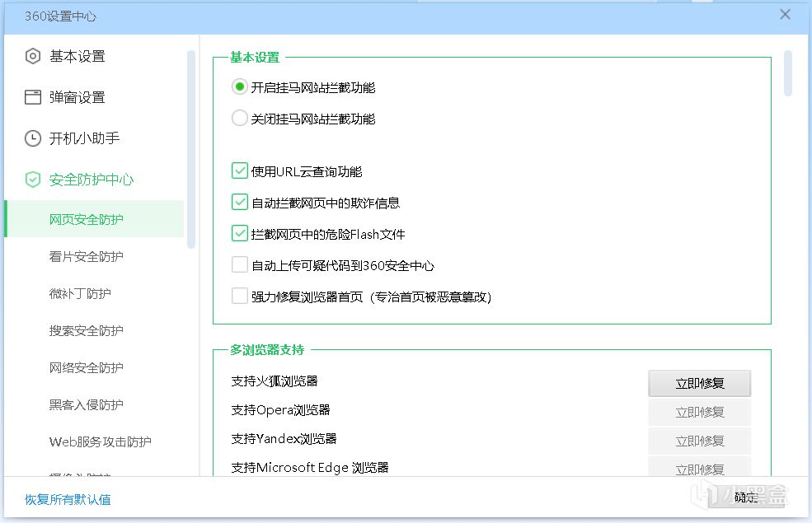The height and width of the screenshot is (523, 812).
Task: Uncheck 拦截网页中的危险Flash文件 checkbox
Action: coord(239,233)
